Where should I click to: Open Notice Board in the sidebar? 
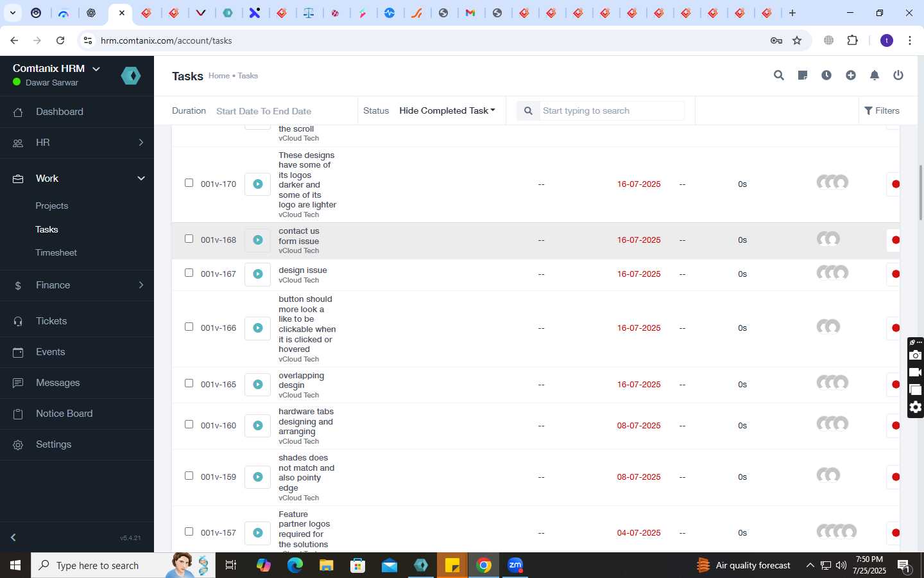64,414
